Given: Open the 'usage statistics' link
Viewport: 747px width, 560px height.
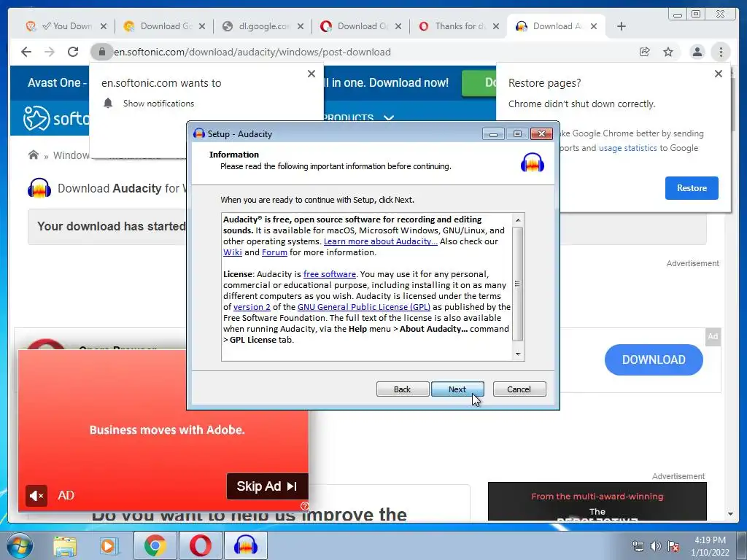Looking at the screenshot, I should tap(628, 148).
